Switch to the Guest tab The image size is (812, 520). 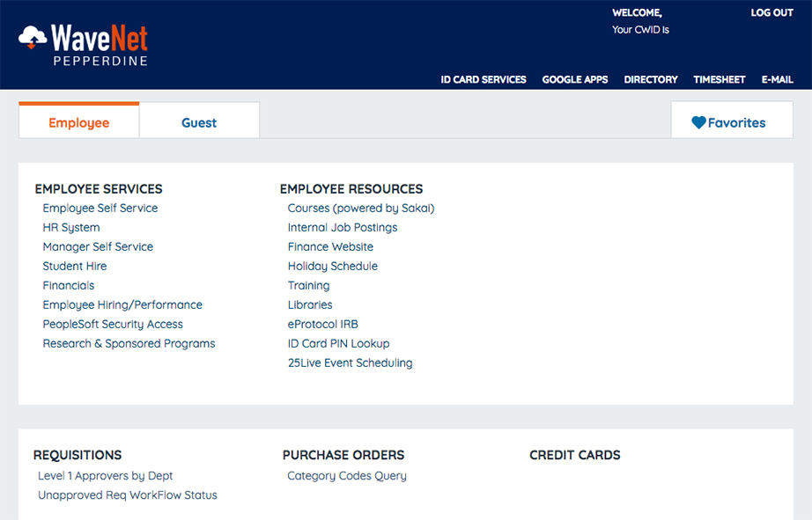(x=199, y=123)
